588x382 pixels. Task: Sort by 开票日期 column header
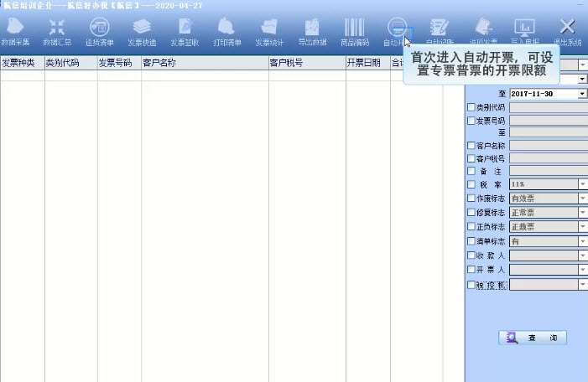[368, 63]
